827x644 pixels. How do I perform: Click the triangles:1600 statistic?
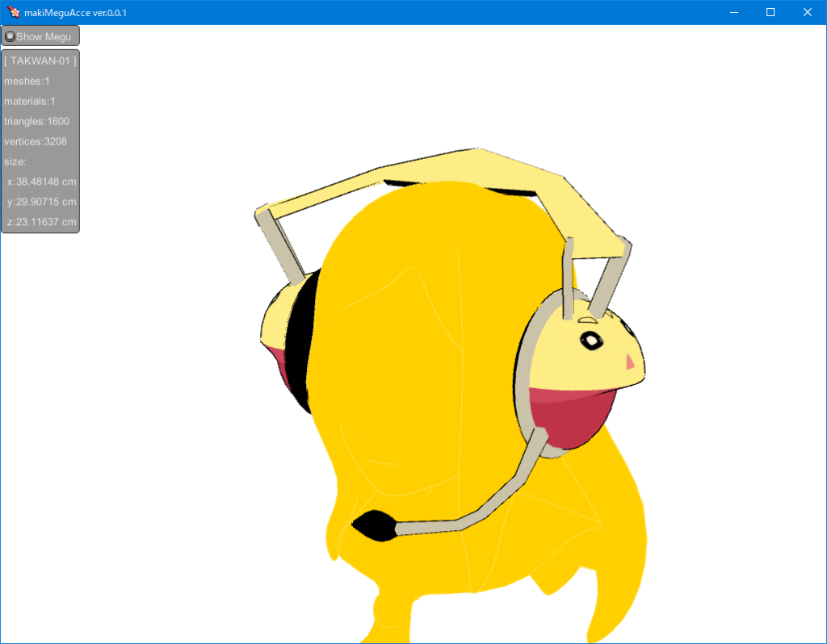[37, 121]
